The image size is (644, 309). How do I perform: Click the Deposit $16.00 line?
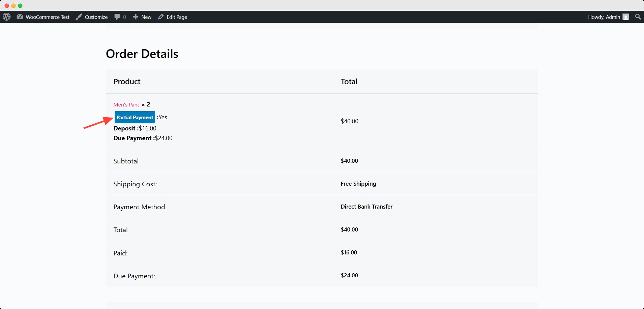pyautogui.click(x=135, y=128)
